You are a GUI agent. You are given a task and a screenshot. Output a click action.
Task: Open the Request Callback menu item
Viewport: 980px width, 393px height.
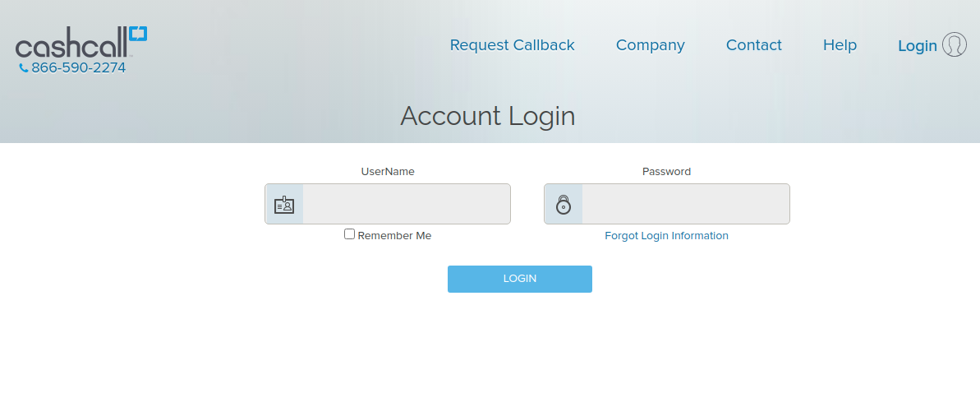(x=512, y=45)
